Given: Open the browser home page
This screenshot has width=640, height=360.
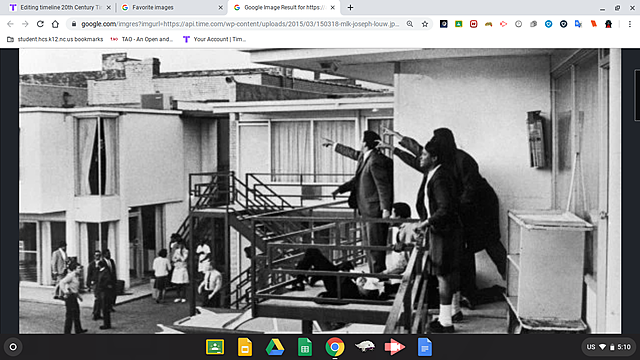Looking at the screenshot, I should pos(55,24).
